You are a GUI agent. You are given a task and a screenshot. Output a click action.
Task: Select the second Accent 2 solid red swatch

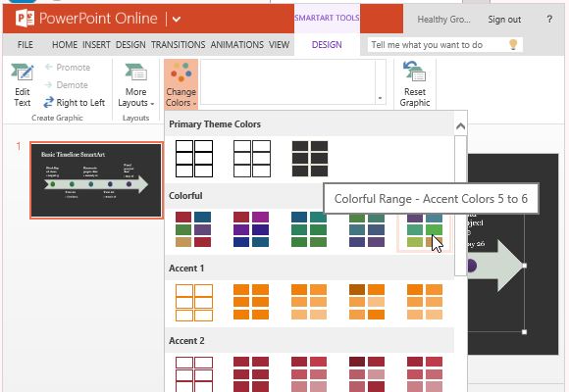tap(251, 374)
